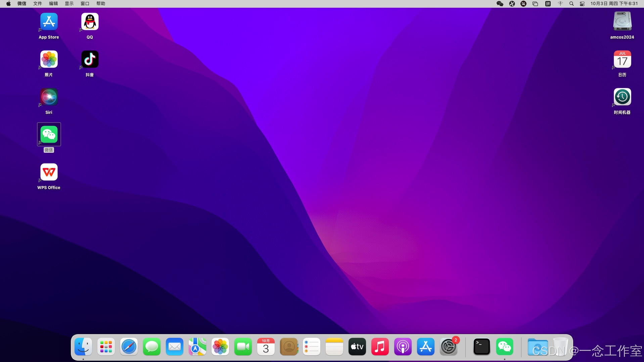Launch the Siri desktop shortcut
The image size is (644, 362).
(49, 97)
